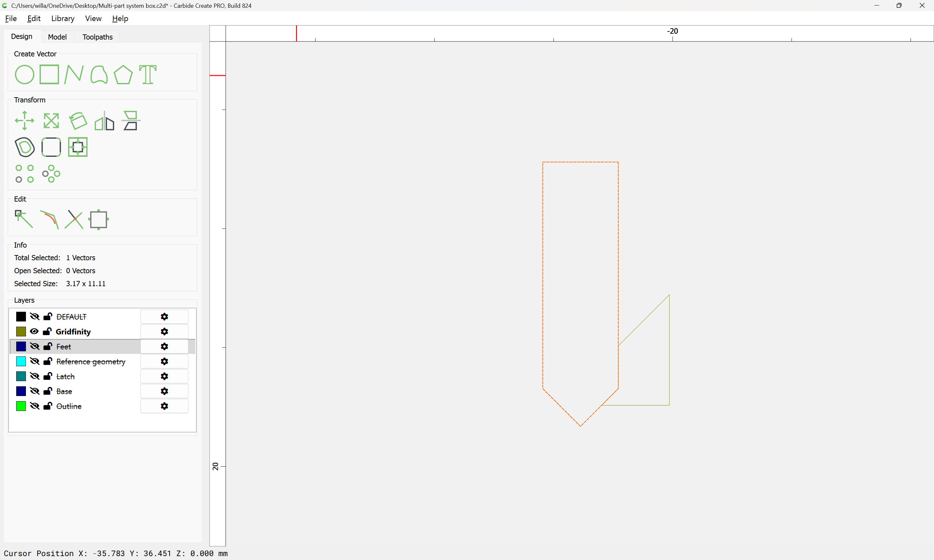The height and width of the screenshot is (560, 934).
Task: Open settings gear for Reference geometry layer
Action: 164,361
